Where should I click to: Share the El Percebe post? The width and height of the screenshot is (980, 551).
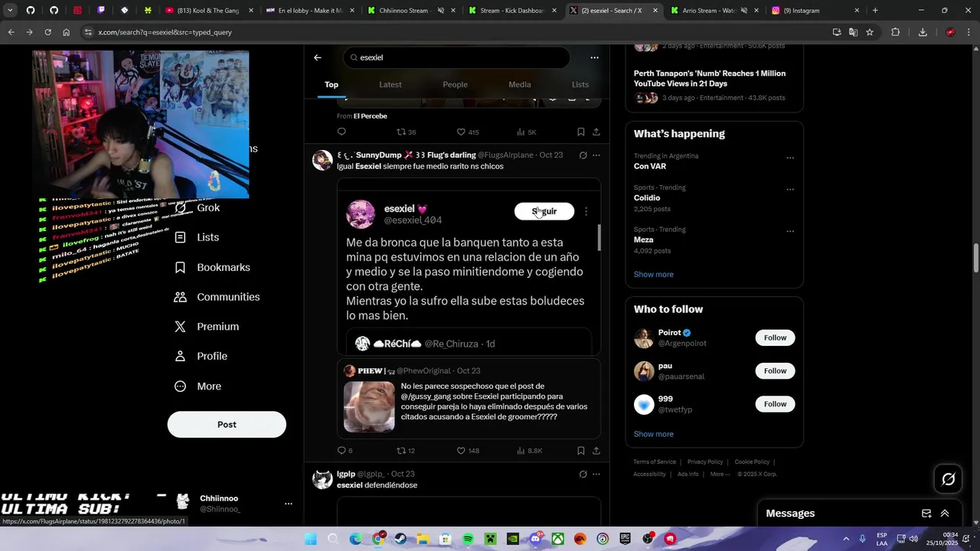coord(596,132)
